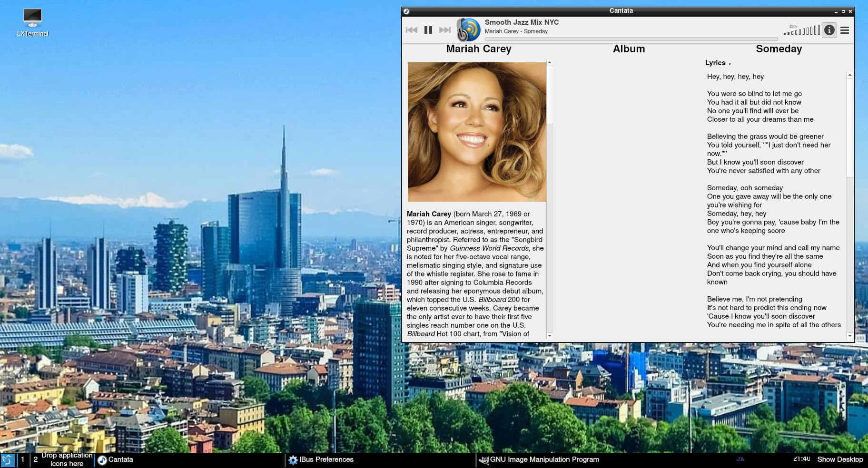868x468 pixels.
Task: Pause the current track
Action: click(x=428, y=30)
